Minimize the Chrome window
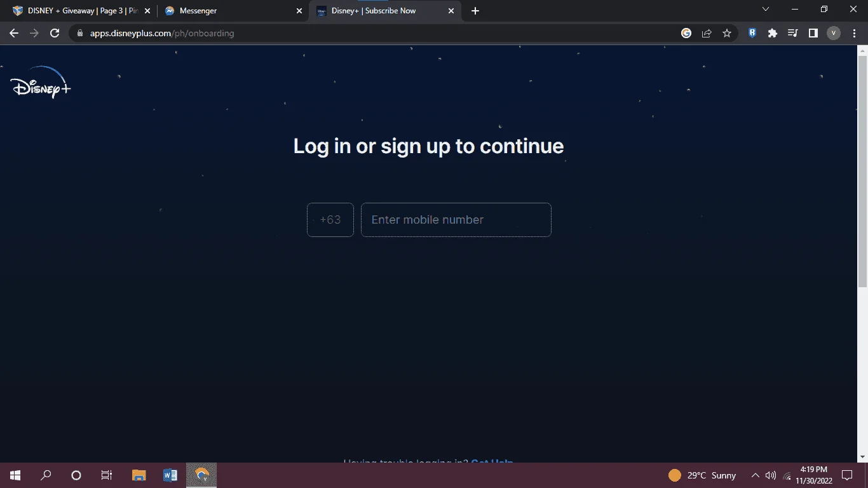868x488 pixels. click(x=795, y=10)
